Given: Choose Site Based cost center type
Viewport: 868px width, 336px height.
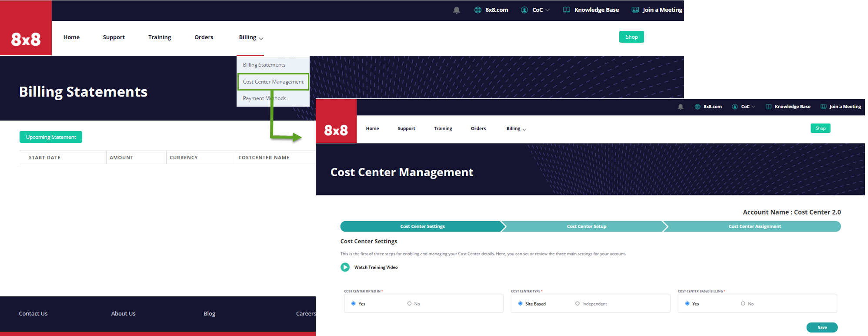Looking at the screenshot, I should coord(521,303).
